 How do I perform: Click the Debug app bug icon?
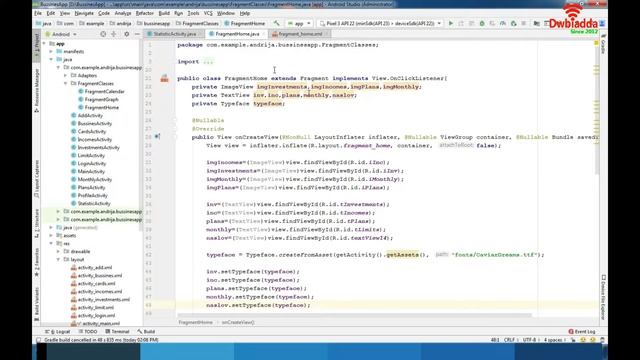(482, 24)
